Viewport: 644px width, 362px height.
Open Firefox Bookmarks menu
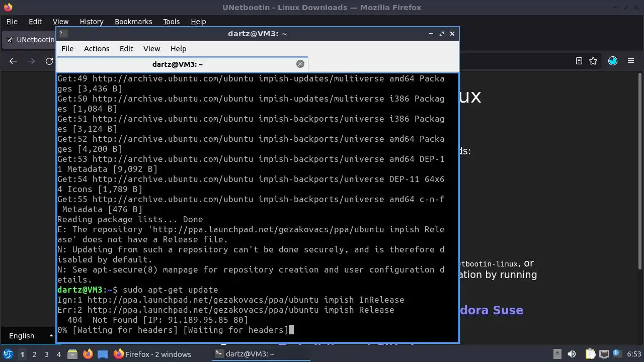(133, 22)
